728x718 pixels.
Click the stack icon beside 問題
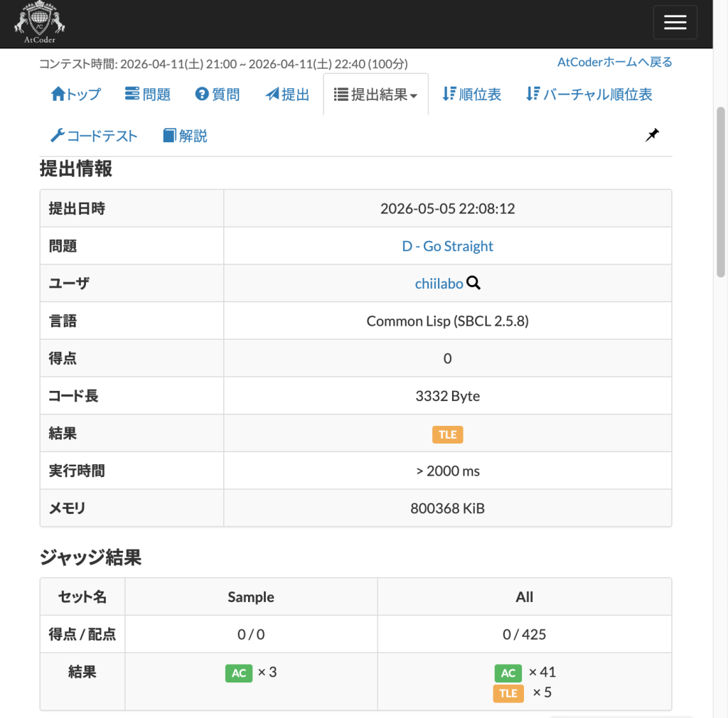[132, 93]
